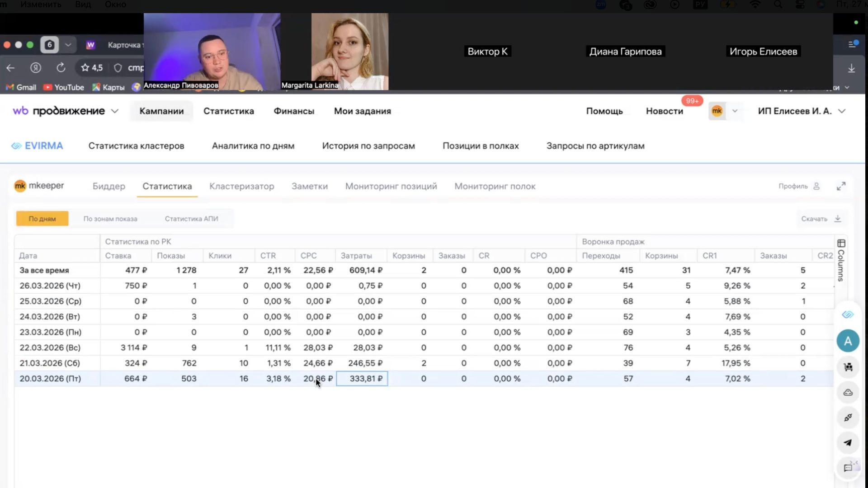Open the Columns side panel

click(x=841, y=261)
